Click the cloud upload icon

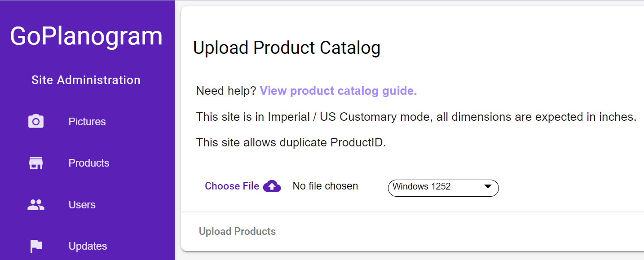coord(272,186)
